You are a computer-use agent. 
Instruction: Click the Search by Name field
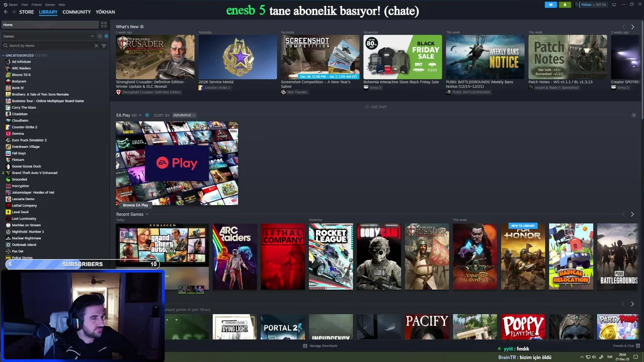(x=50, y=46)
